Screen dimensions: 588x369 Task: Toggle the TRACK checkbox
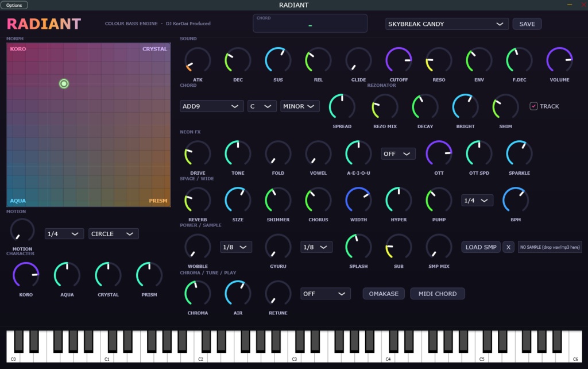(x=533, y=106)
